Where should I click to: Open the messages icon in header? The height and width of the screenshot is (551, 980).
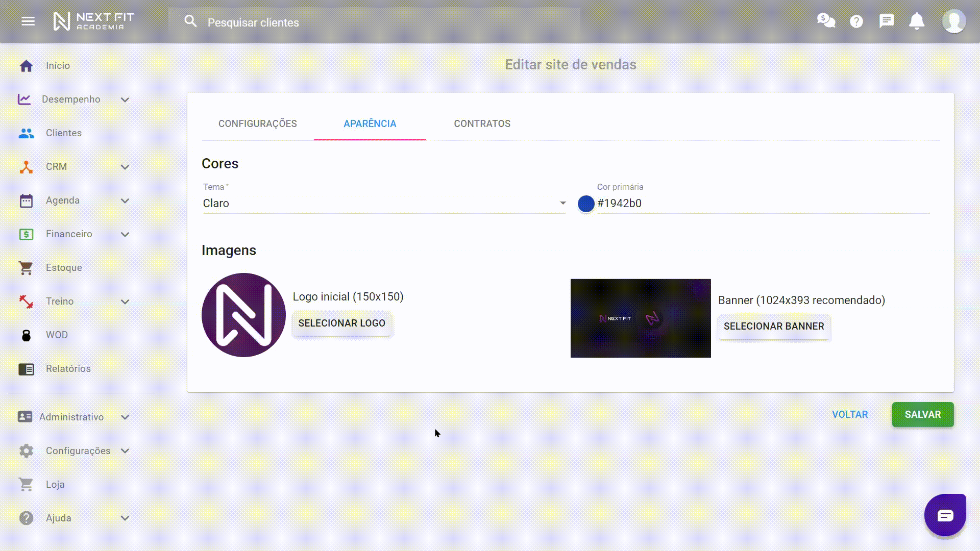pos(886,21)
